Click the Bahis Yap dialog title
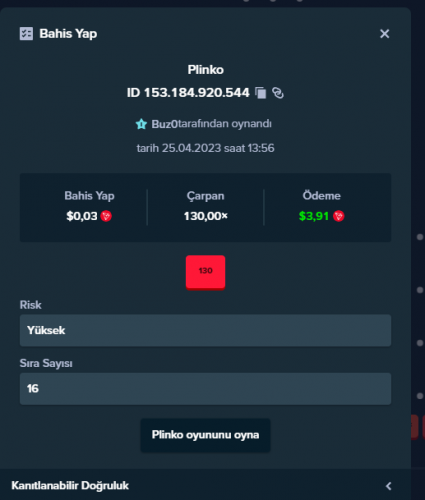 68,34
